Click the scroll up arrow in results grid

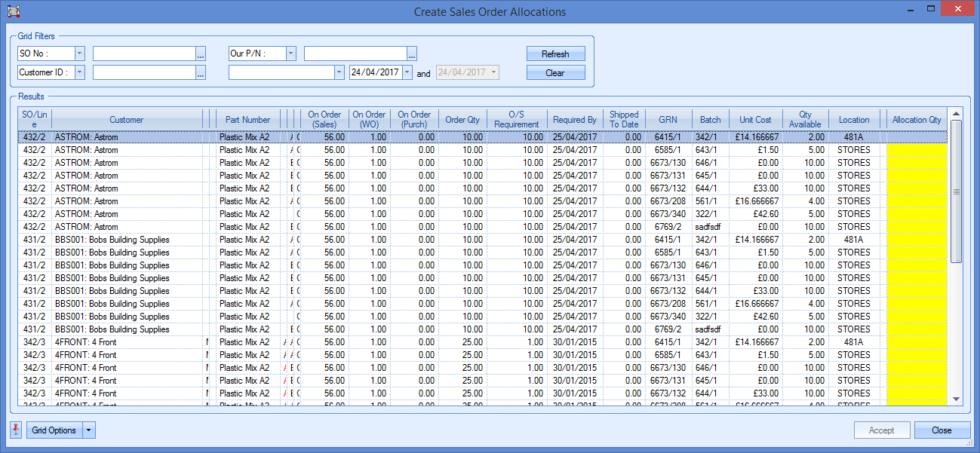tap(956, 114)
